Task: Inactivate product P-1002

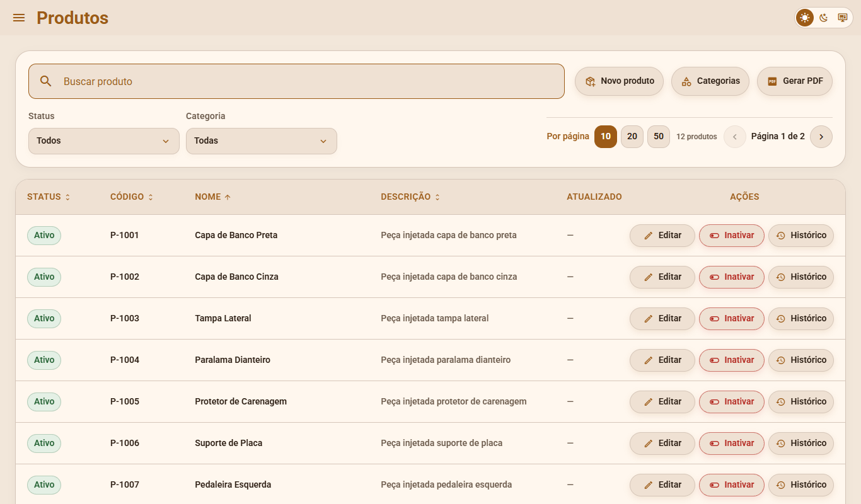Action: point(732,277)
